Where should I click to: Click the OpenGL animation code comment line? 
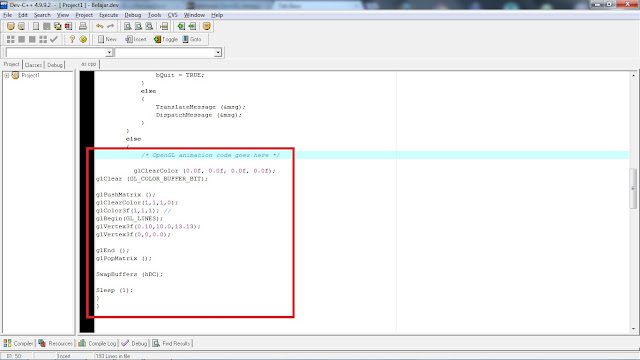(x=211, y=155)
